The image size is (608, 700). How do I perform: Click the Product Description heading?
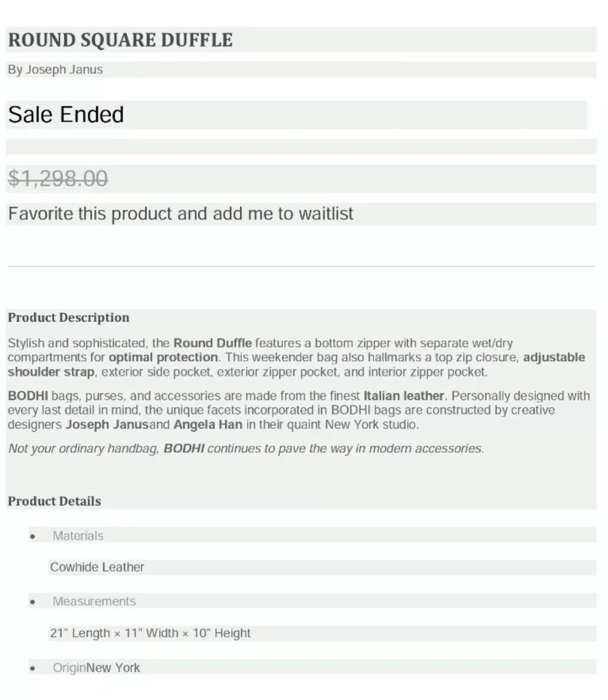pos(68,317)
